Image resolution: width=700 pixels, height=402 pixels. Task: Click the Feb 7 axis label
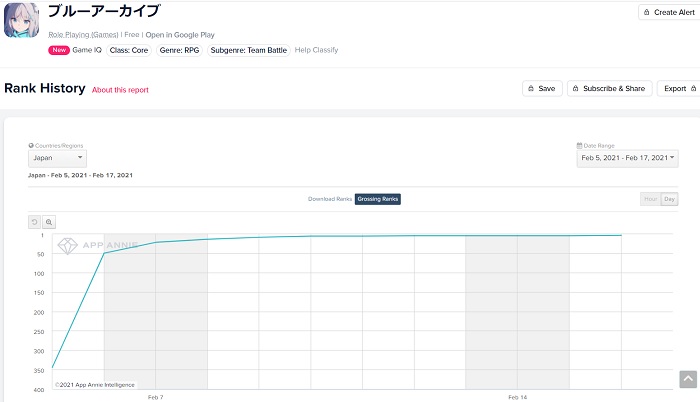(155, 397)
